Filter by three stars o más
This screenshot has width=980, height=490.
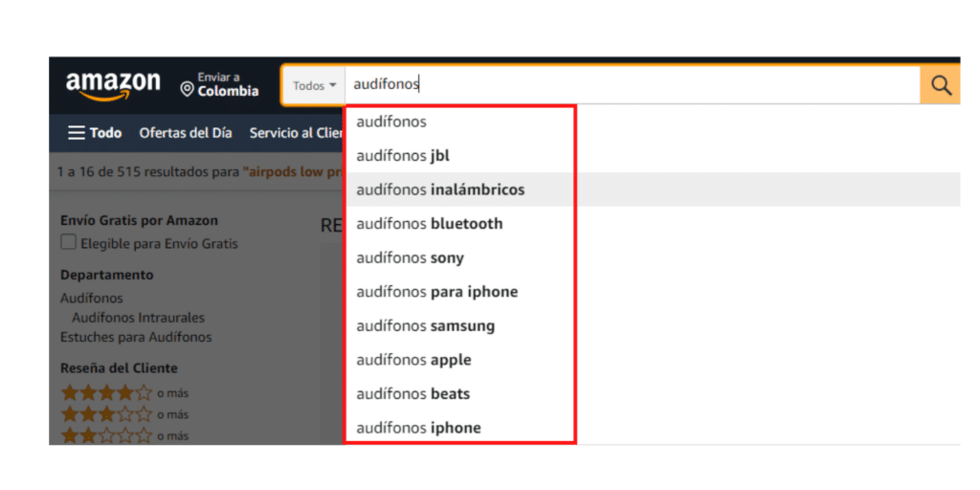(x=124, y=414)
